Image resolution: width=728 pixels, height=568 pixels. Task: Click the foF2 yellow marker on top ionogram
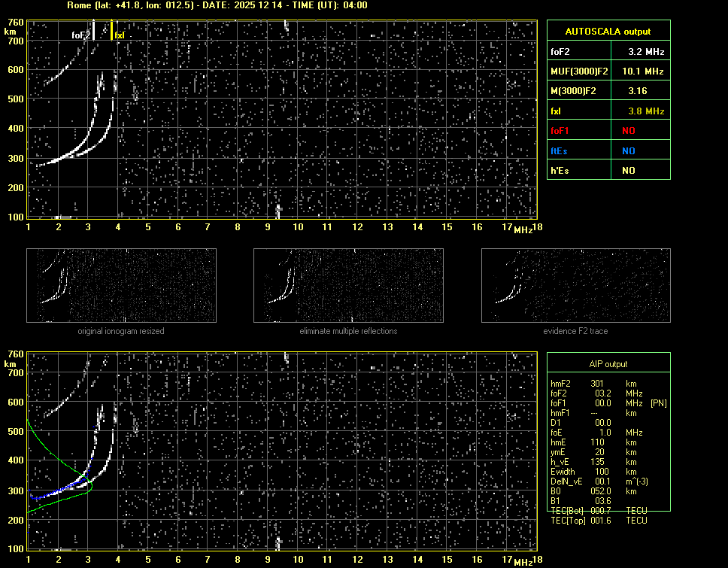click(94, 30)
